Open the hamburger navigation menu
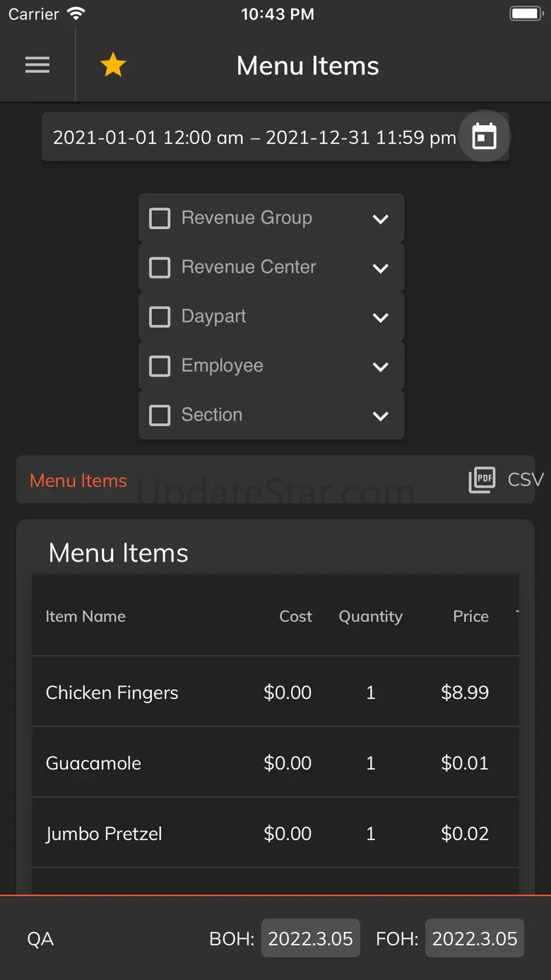551x980 pixels. 37,66
